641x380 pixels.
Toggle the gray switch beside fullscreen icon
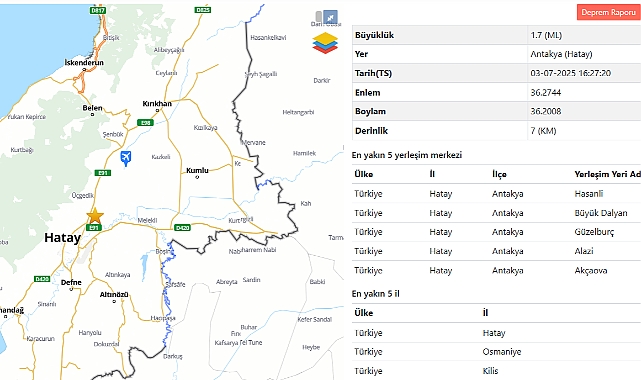point(319,17)
